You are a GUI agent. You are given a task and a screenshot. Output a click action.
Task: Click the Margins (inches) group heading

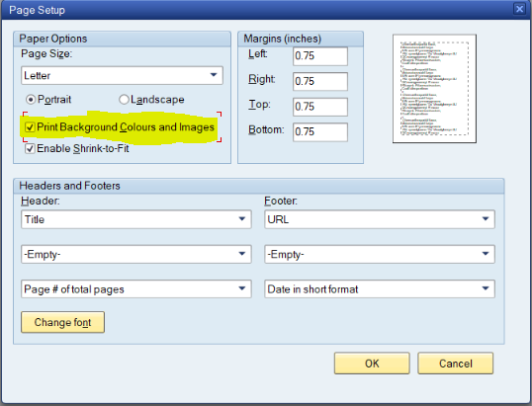click(283, 39)
